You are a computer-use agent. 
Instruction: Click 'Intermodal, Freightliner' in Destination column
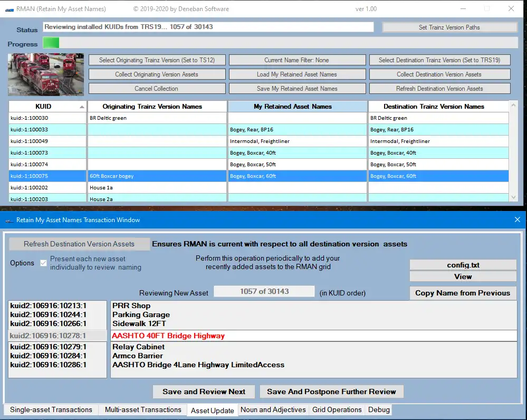[x=438, y=141]
